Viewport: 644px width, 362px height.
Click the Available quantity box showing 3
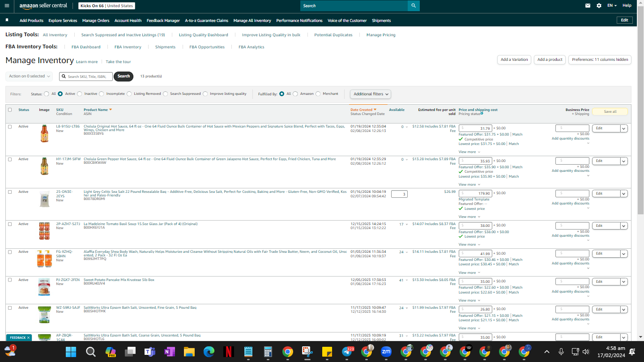tap(399, 194)
